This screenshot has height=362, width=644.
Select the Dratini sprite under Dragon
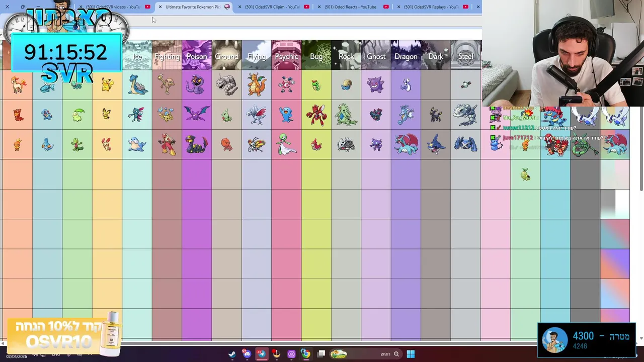[x=406, y=85]
